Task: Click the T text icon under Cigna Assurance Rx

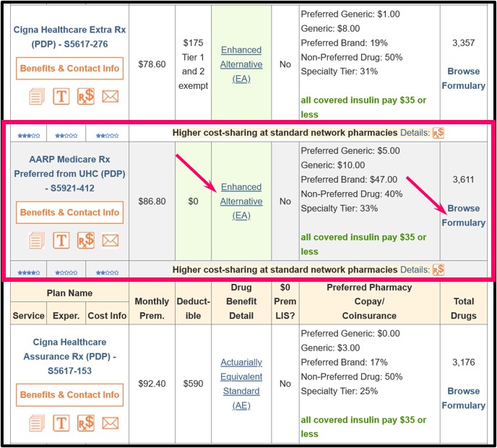Action: tap(61, 423)
